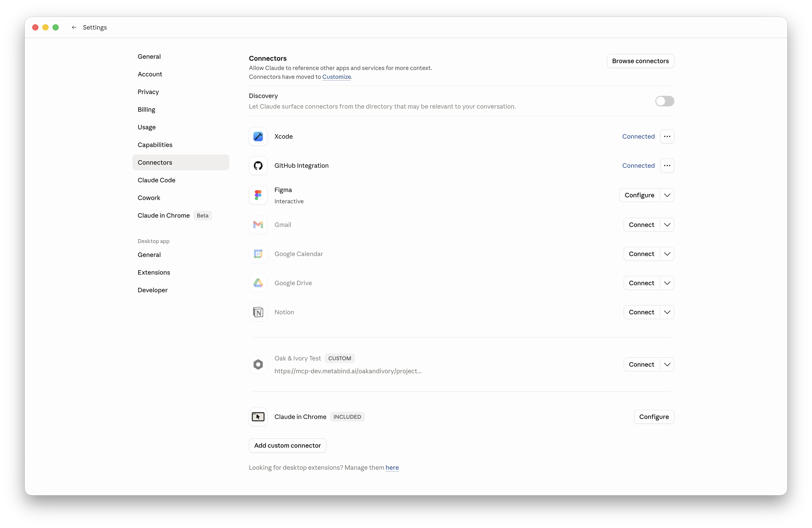Image resolution: width=812 pixels, height=528 pixels.
Task: Open Claude in Chrome Beta sidebar item
Action: click(x=181, y=215)
